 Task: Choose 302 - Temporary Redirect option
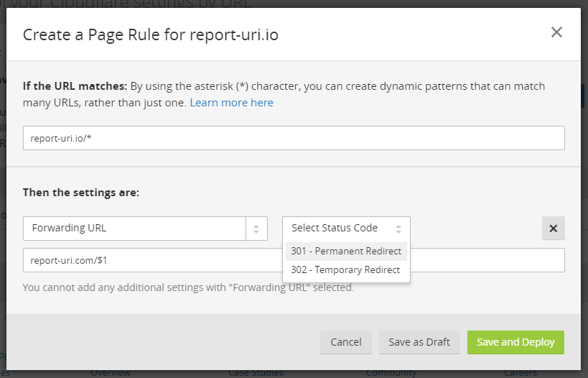345,270
